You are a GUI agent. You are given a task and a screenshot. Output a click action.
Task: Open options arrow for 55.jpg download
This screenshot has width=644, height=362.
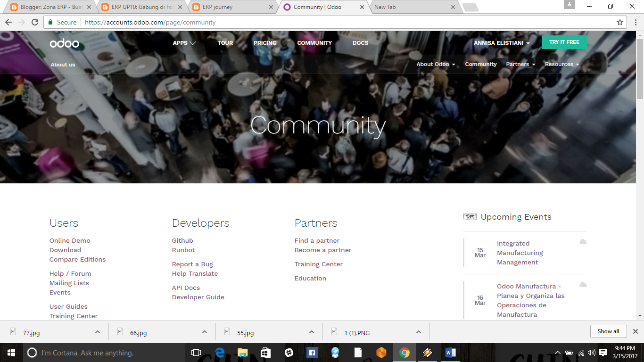312,332
